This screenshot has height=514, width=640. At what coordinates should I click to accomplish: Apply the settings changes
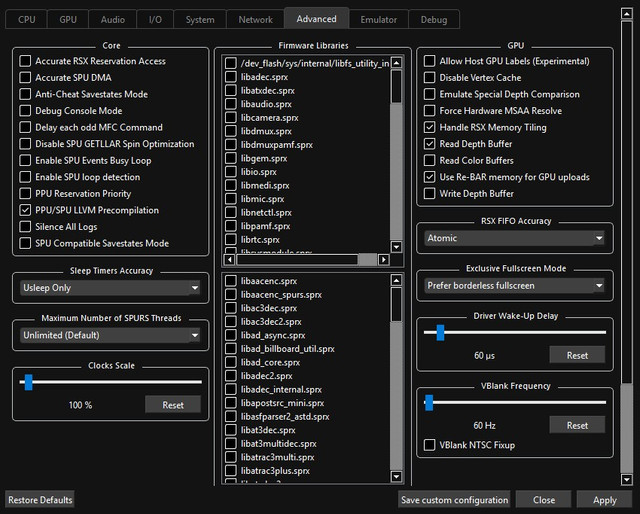coord(604,500)
